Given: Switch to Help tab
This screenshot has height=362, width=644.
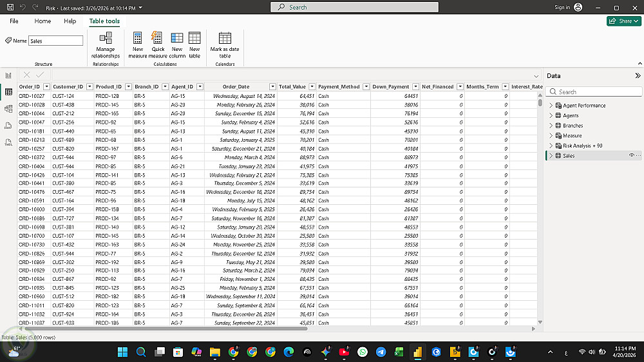Looking at the screenshot, I should point(70,21).
